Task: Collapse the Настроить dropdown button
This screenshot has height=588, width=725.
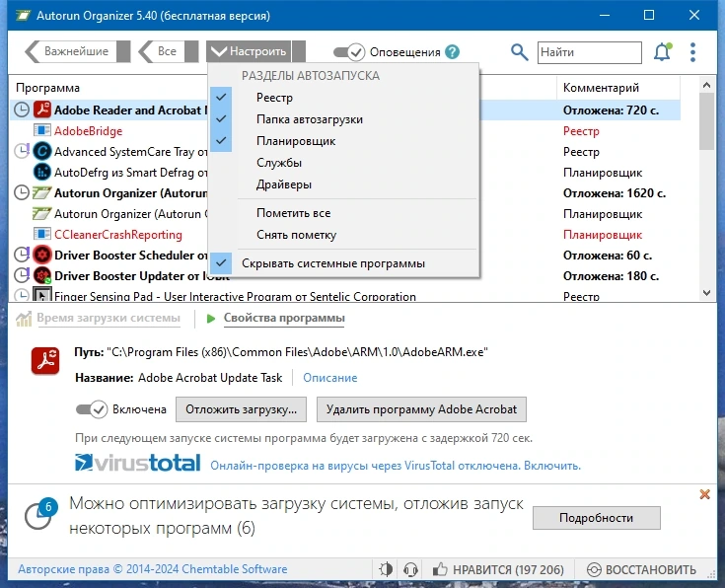Action: click(x=249, y=51)
